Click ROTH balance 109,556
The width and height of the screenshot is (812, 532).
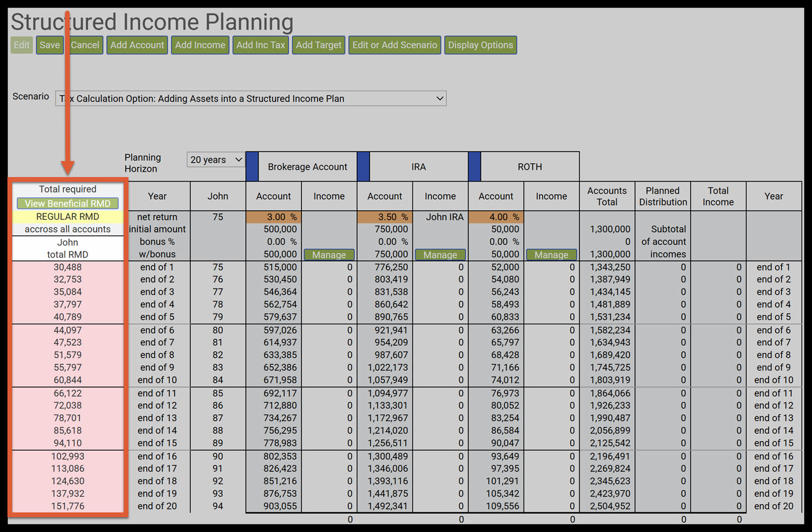point(503,506)
